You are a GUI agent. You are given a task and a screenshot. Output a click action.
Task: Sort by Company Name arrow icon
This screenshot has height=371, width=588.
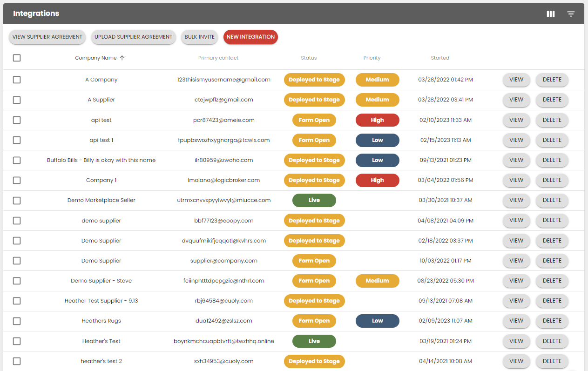click(122, 58)
